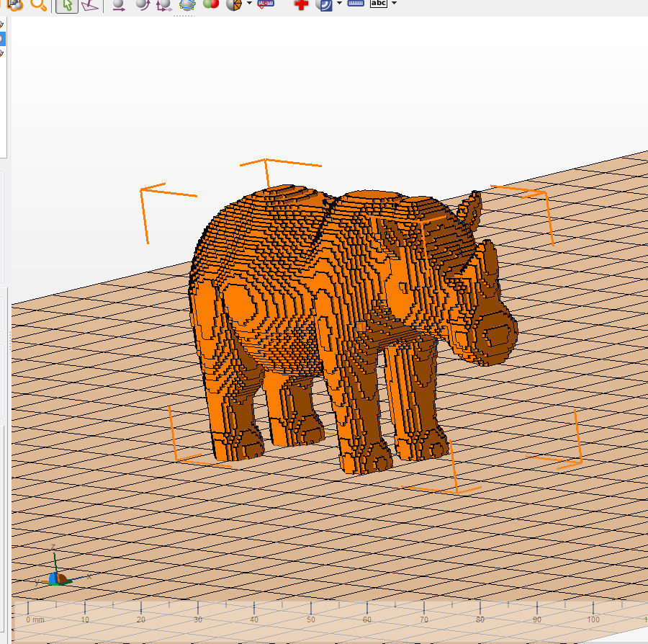
Task: Select the rotate part tool
Action: 143,5
